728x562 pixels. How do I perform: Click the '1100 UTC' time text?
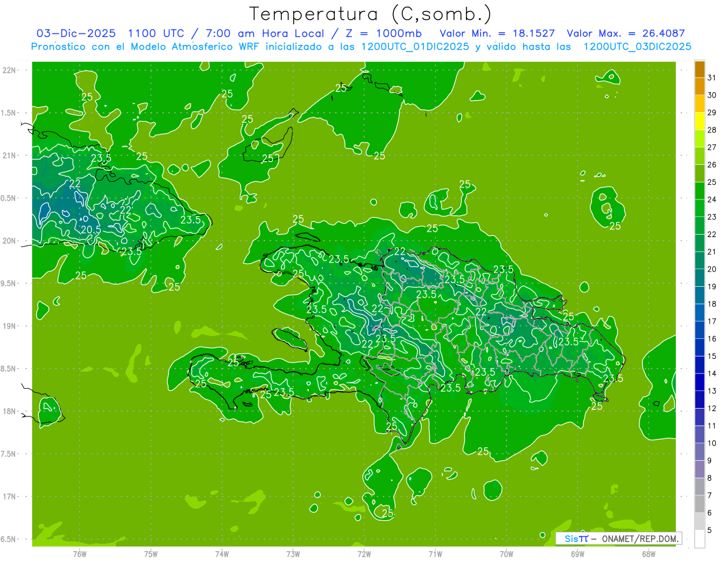point(155,33)
